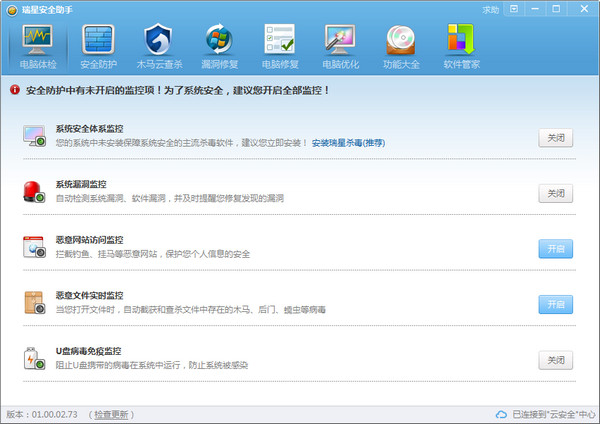Click the 恶意网站访问监控 item icon
Screen dimensions: 600x424
pos(35,246)
